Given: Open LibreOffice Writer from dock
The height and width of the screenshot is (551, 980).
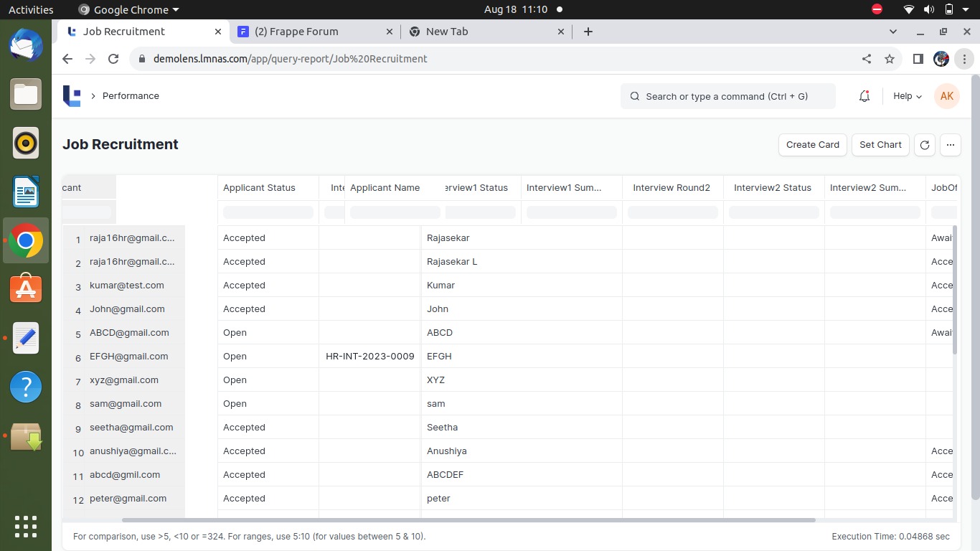Looking at the screenshot, I should pos(26,192).
